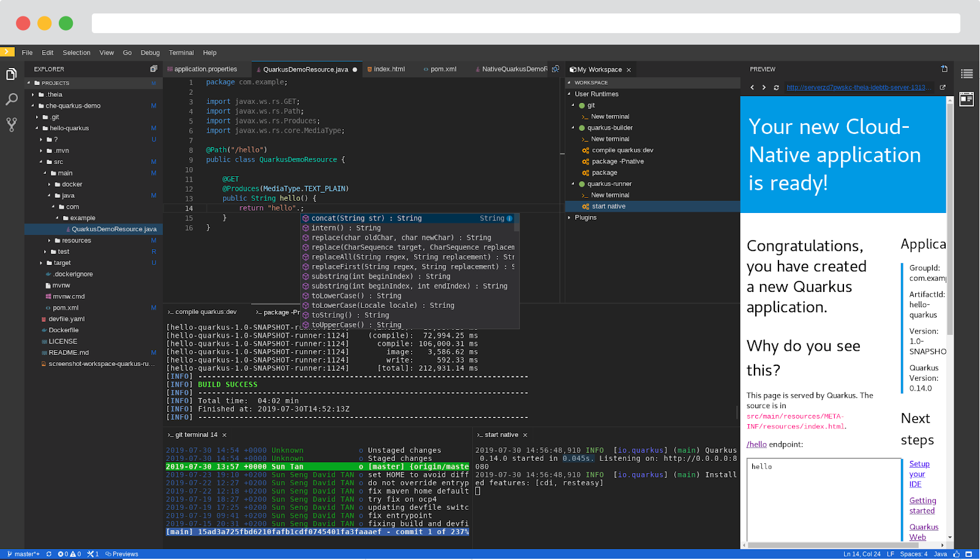Image resolution: width=980 pixels, height=560 pixels.
Task: Open the /hello endpoint link
Action: 757,444
